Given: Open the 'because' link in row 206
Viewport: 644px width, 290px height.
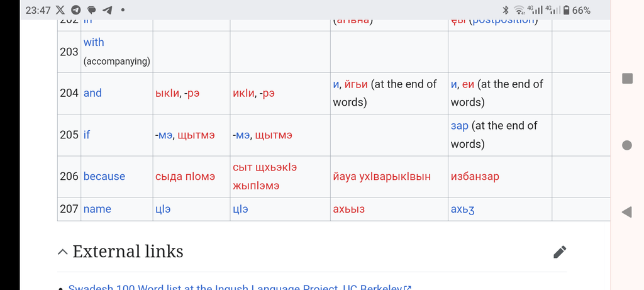Looking at the screenshot, I should (104, 176).
